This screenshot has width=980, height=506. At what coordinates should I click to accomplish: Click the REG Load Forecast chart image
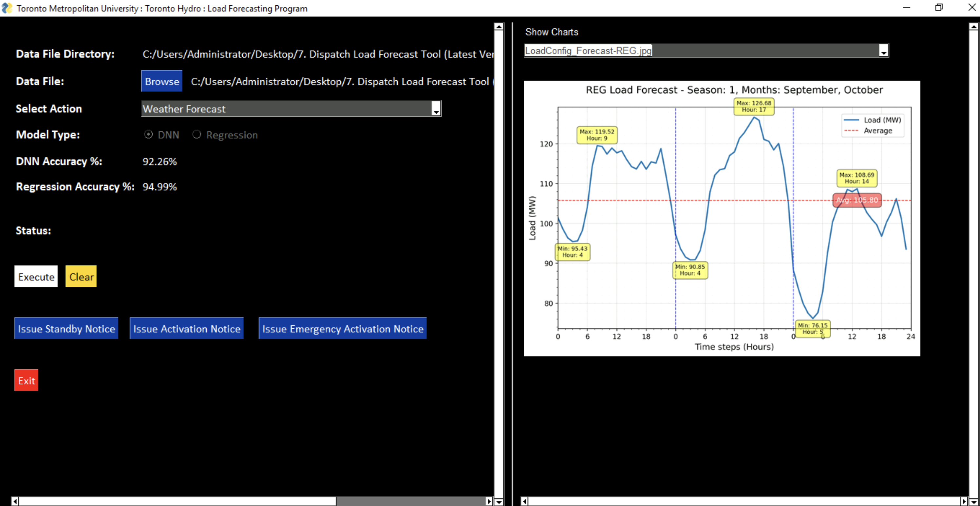[722, 219]
